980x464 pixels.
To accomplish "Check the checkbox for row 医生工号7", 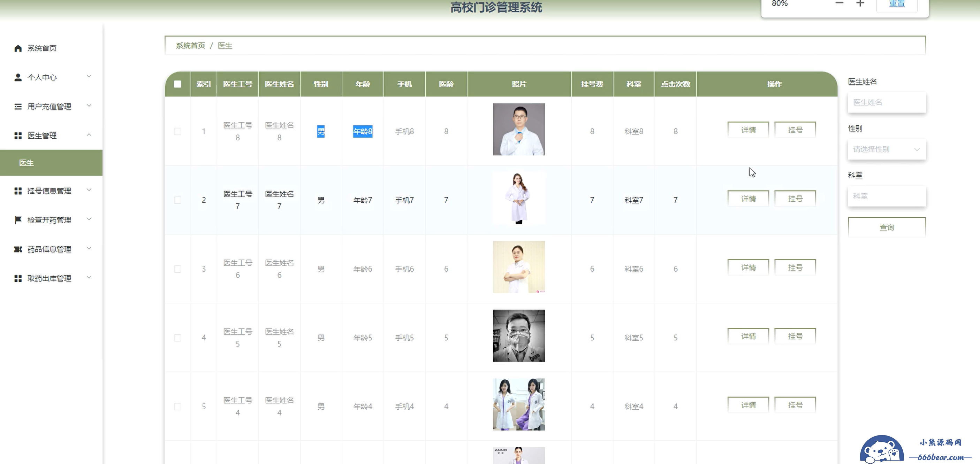I will click(x=178, y=200).
